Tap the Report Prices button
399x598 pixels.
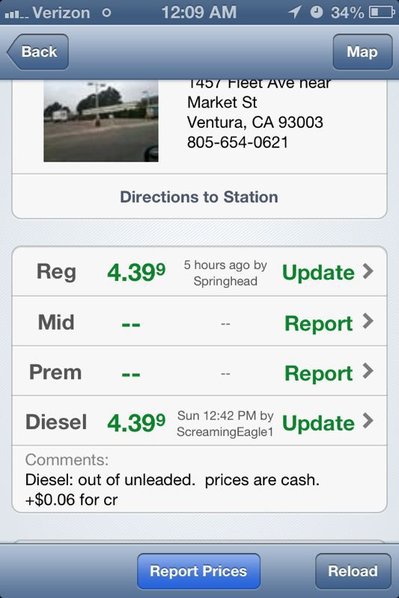[x=199, y=571]
